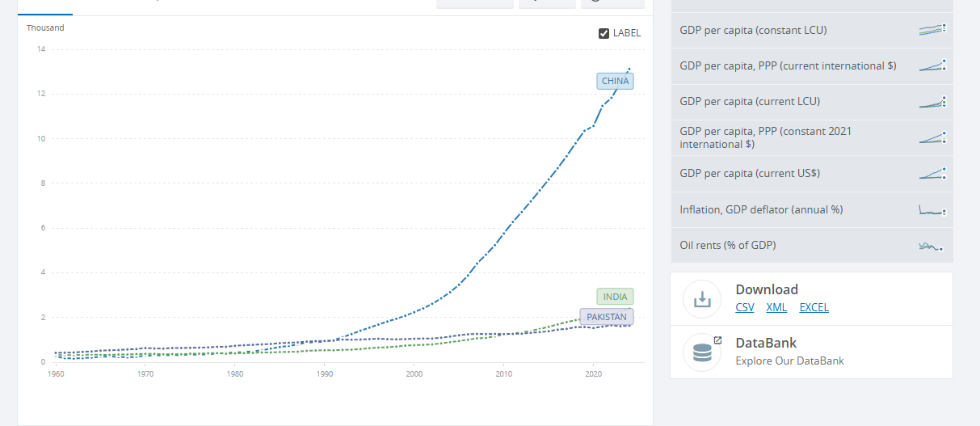
Task: Click Explore Our DataBank text
Action: pos(789,361)
